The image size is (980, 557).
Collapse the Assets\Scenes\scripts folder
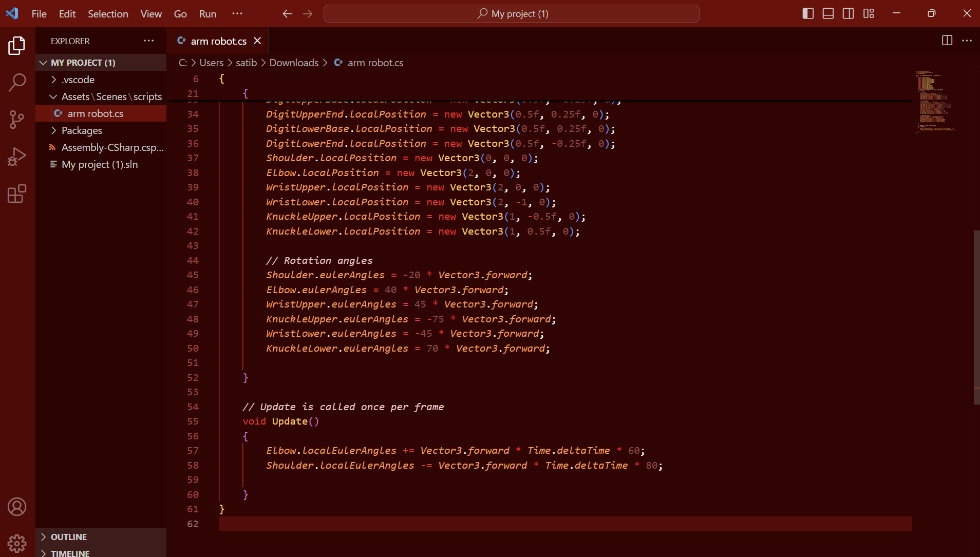click(101, 97)
